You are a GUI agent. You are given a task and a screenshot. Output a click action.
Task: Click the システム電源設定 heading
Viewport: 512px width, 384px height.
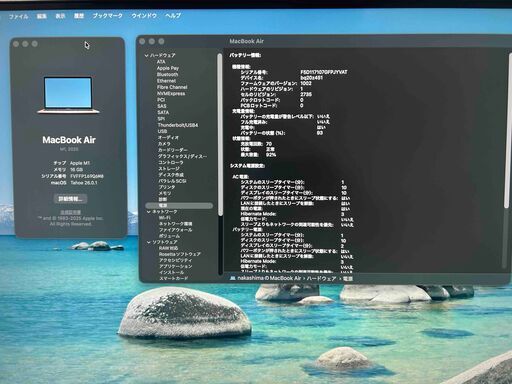click(x=247, y=166)
